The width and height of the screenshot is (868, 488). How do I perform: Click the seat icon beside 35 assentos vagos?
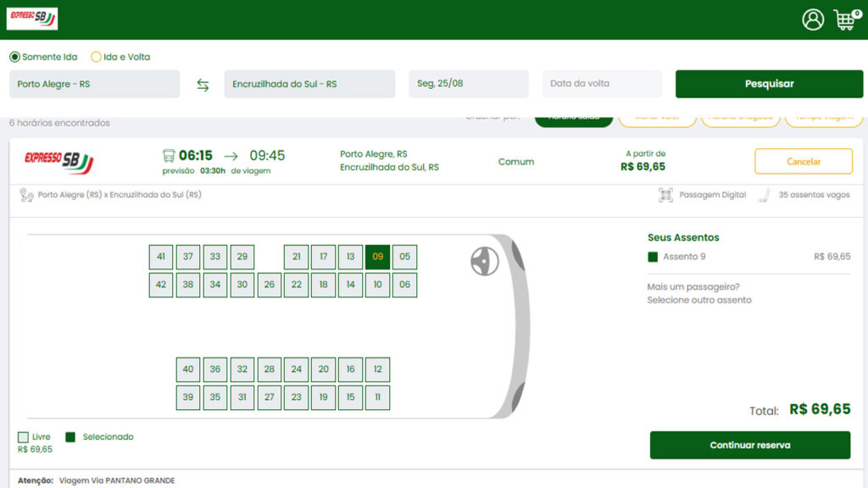click(765, 195)
